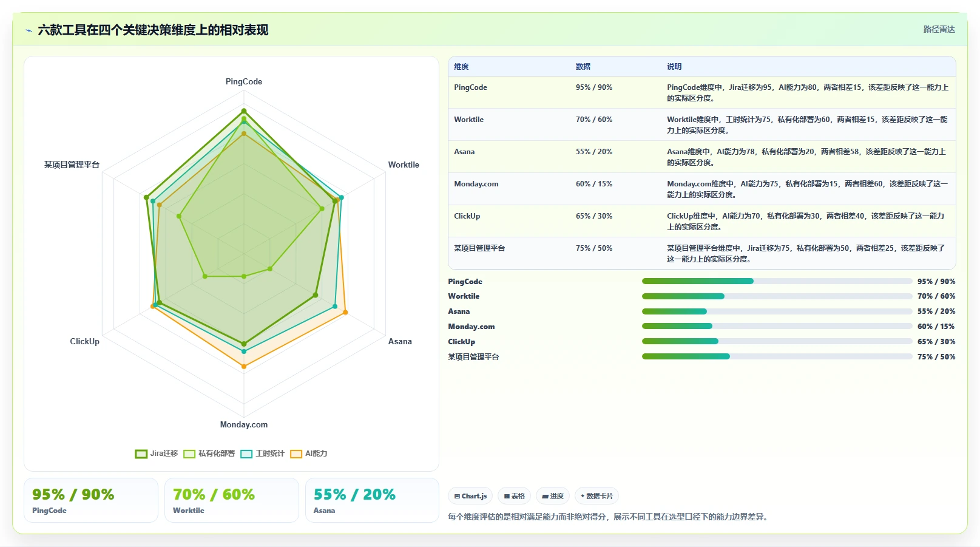
Task: Click the PingCode progress bar
Action: click(x=777, y=281)
